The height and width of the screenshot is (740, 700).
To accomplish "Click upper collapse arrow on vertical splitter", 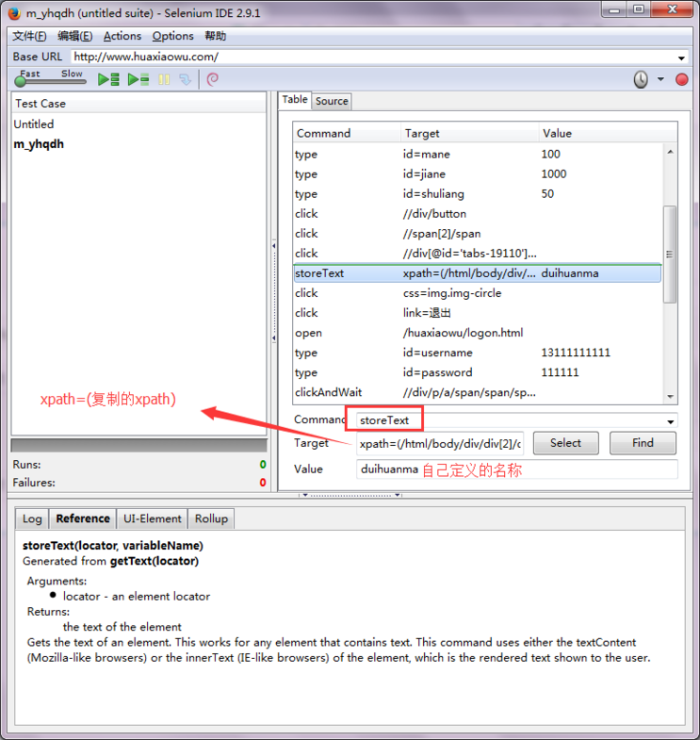I will [273, 246].
